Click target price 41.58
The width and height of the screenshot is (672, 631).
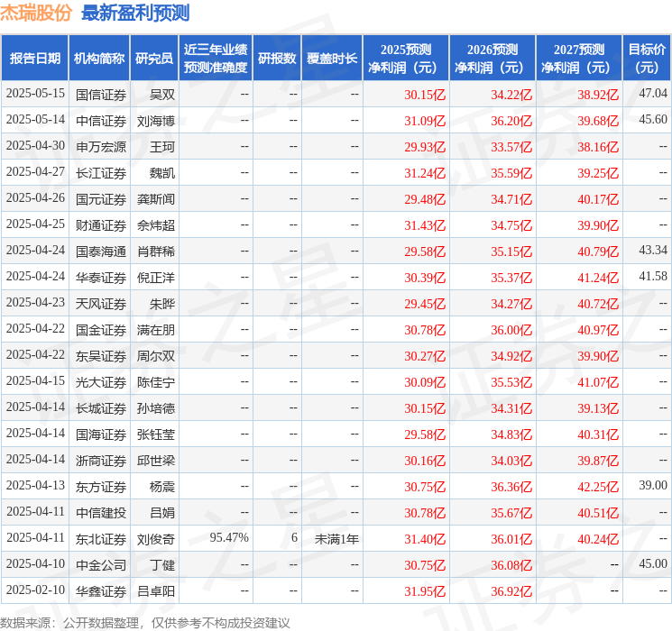point(653,276)
